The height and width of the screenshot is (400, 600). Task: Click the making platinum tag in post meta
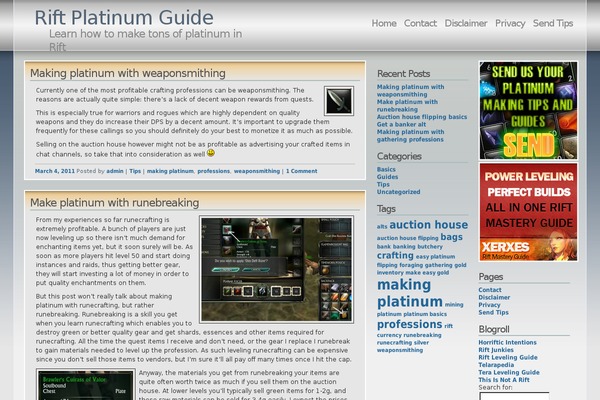[170, 171]
